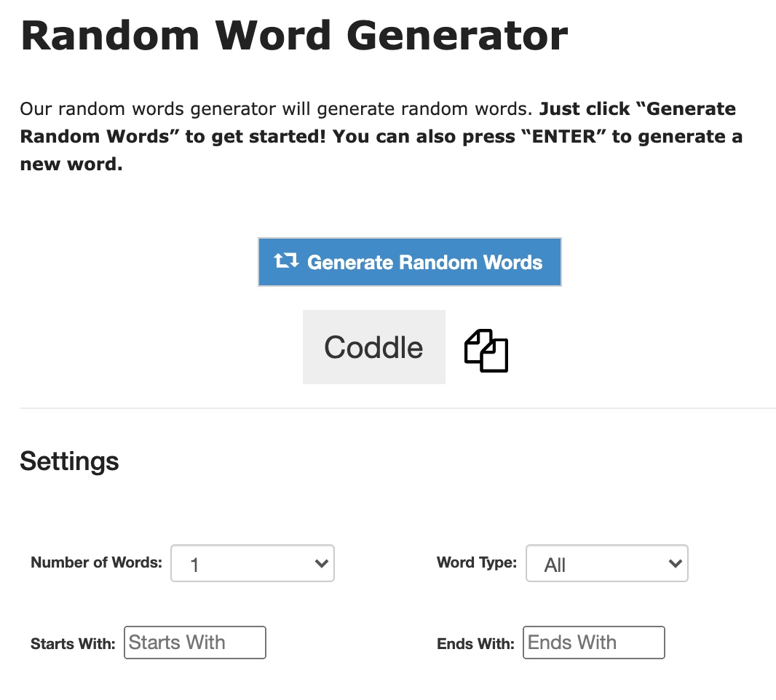The image size is (776, 700).
Task: Focus the Starts With text field
Action: tap(195, 643)
